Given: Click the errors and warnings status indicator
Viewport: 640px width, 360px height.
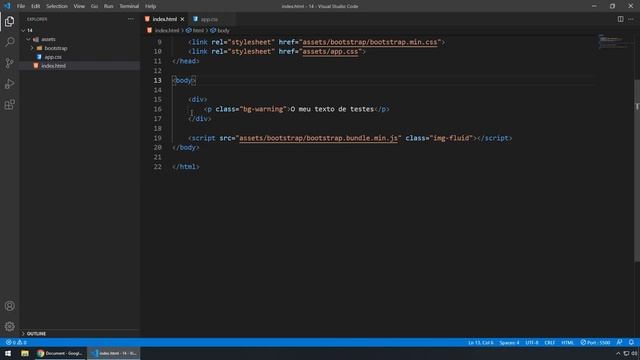Looking at the screenshot, I should [16, 342].
